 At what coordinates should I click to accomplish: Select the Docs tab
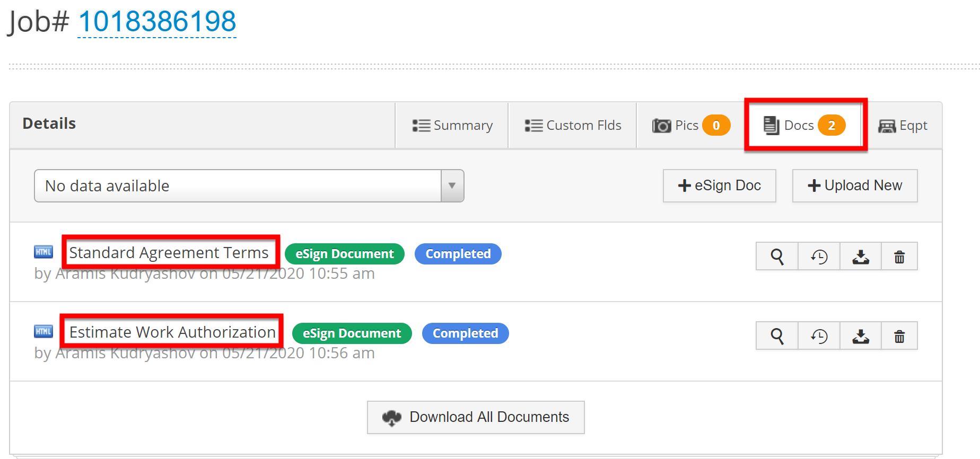pyautogui.click(x=804, y=126)
